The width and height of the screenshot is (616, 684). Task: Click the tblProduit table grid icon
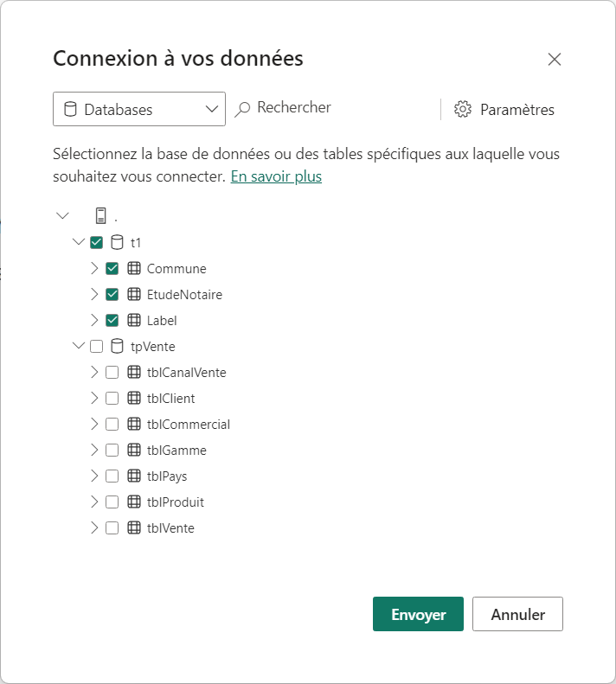[x=134, y=502]
